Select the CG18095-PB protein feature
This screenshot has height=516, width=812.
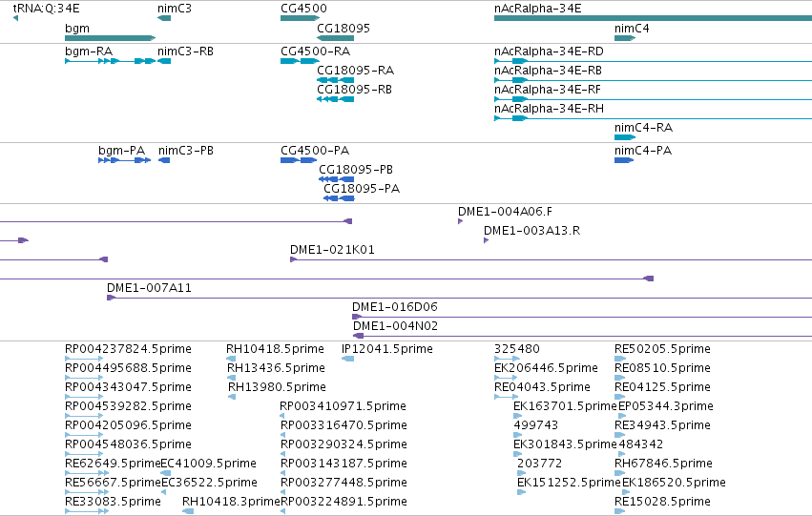[337, 179]
